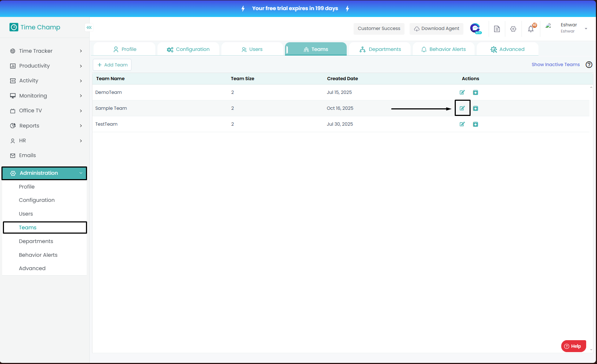597x364 pixels.
Task: Click Show Inactive Teams link
Action: pyautogui.click(x=555, y=65)
